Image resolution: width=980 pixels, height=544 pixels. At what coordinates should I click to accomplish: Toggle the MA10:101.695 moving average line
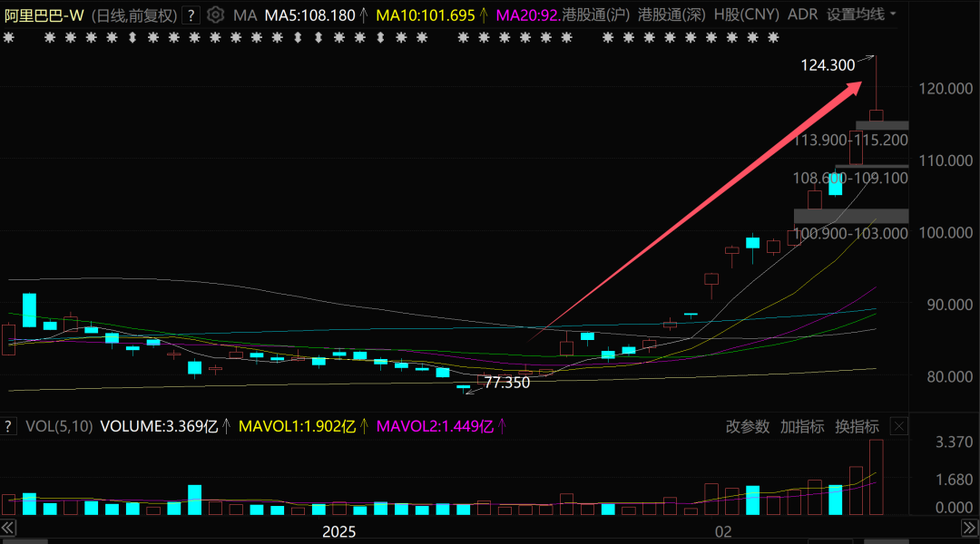(x=426, y=15)
